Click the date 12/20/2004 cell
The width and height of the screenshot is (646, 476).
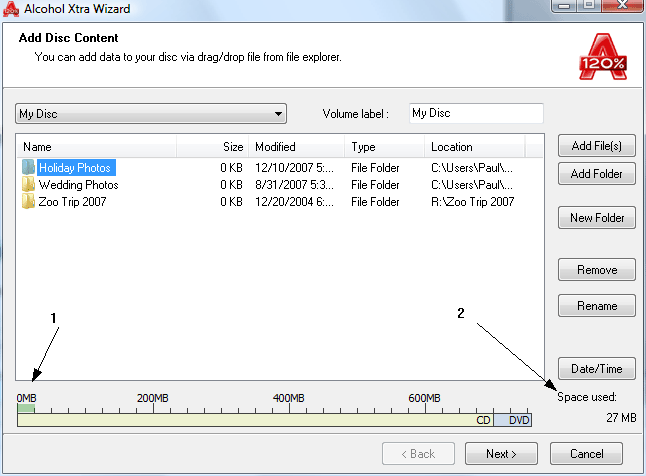[294, 202]
